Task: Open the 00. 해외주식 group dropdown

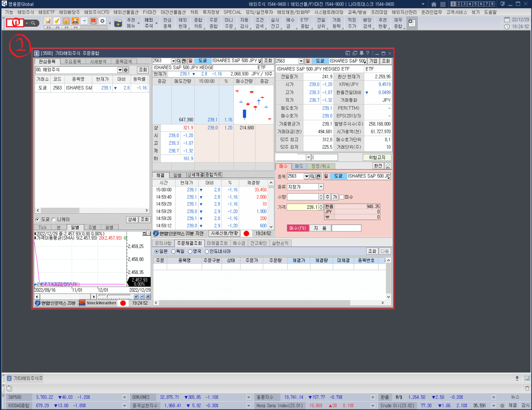Action: coord(120,70)
